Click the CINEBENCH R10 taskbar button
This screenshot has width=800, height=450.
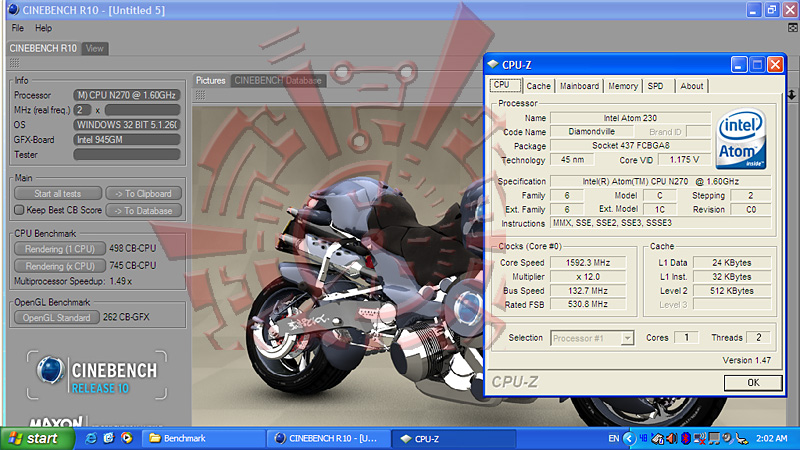[329, 438]
